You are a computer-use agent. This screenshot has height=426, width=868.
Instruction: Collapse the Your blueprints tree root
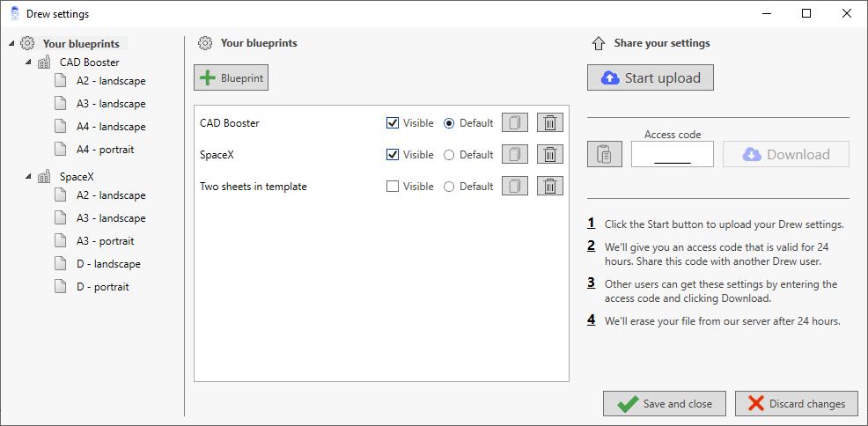point(11,44)
